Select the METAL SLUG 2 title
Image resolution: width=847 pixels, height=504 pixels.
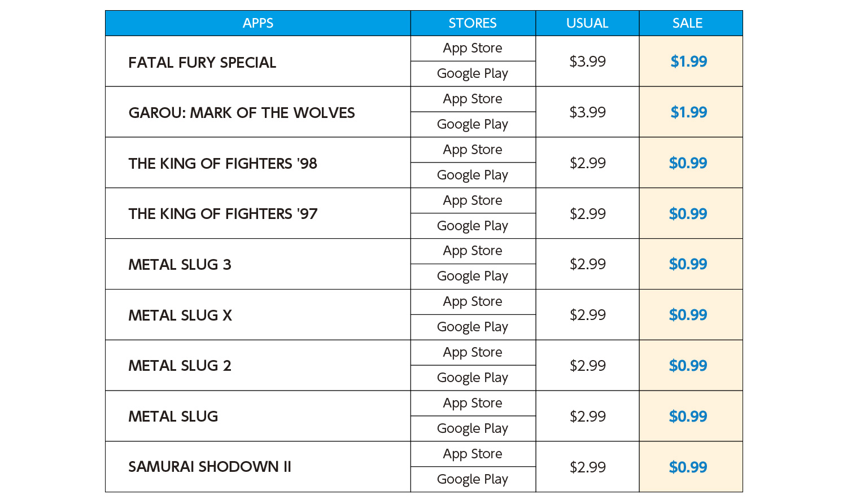click(x=180, y=366)
